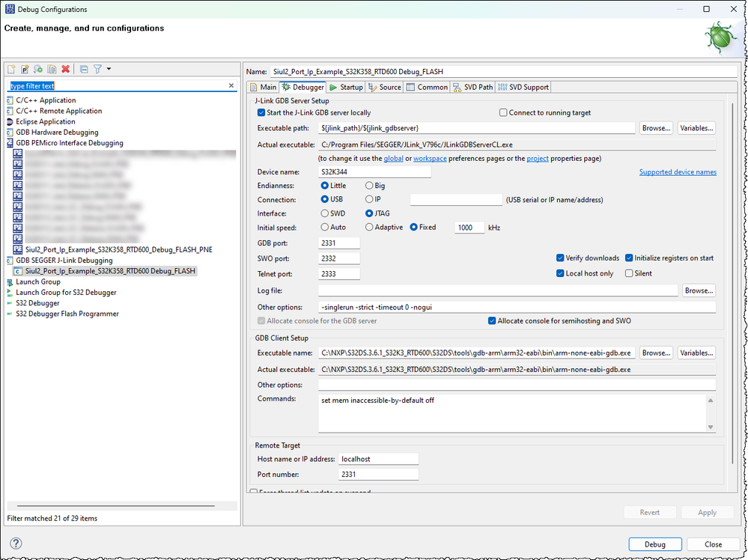Switch to the SVD Path tab
The image size is (748, 560).
pos(472,87)
